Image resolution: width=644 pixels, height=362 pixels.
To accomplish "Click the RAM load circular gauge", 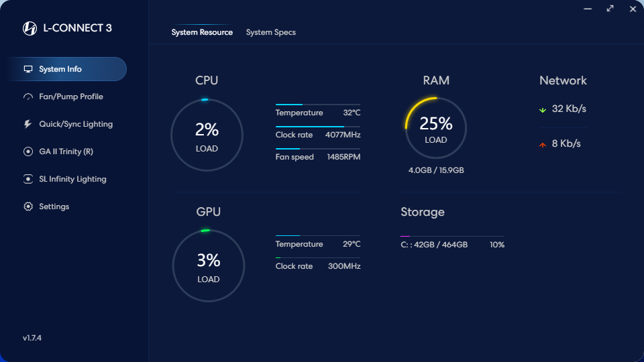I will pos(436,128).
